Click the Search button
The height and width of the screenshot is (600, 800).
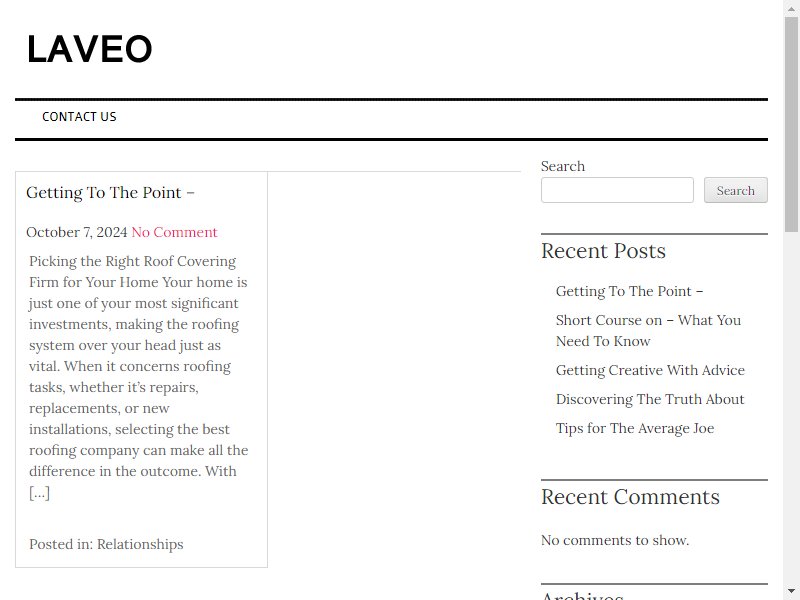(x=735, y=190)
